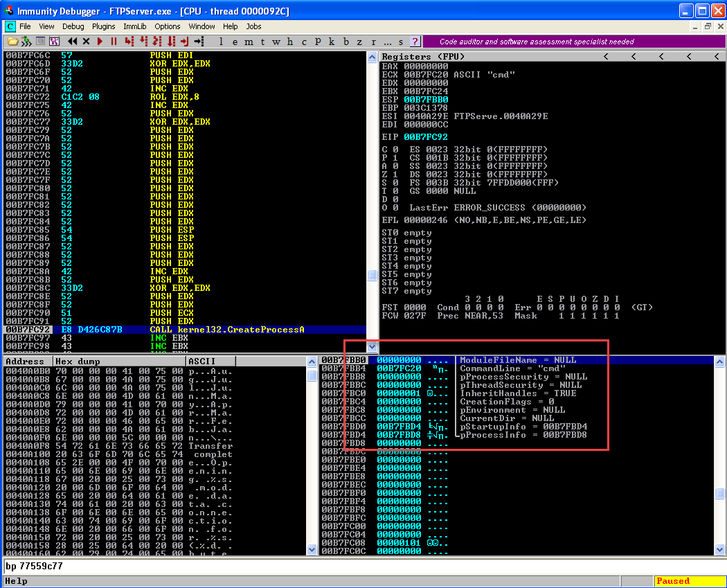Open the Plugins menu
727x588 pixels.
103,26
